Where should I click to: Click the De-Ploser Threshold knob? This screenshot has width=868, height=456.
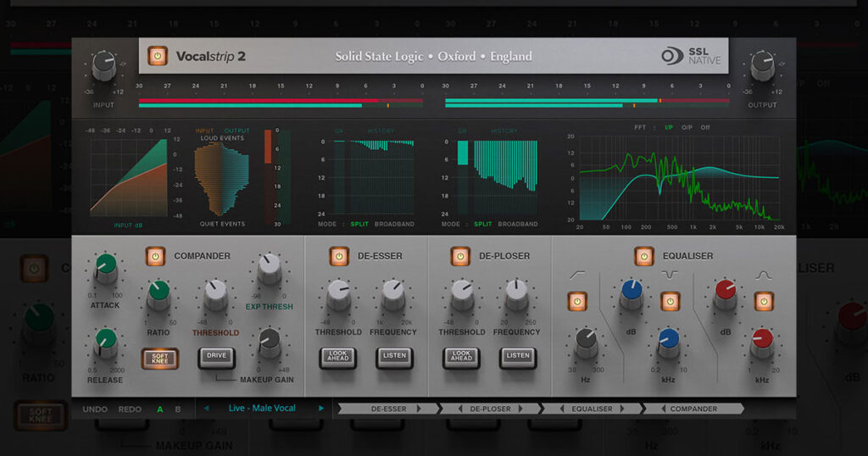tap(462, 295)
